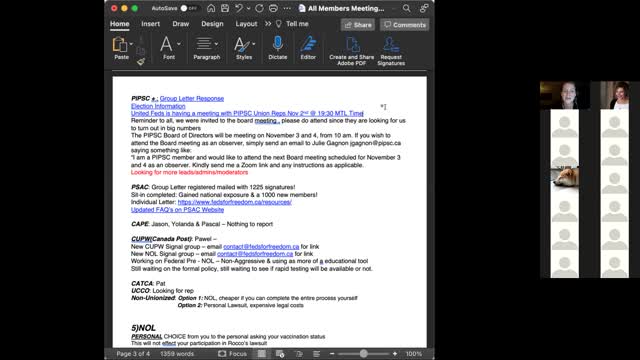
Task: Click the Print icon in title bar
Action: coord(273,8)
